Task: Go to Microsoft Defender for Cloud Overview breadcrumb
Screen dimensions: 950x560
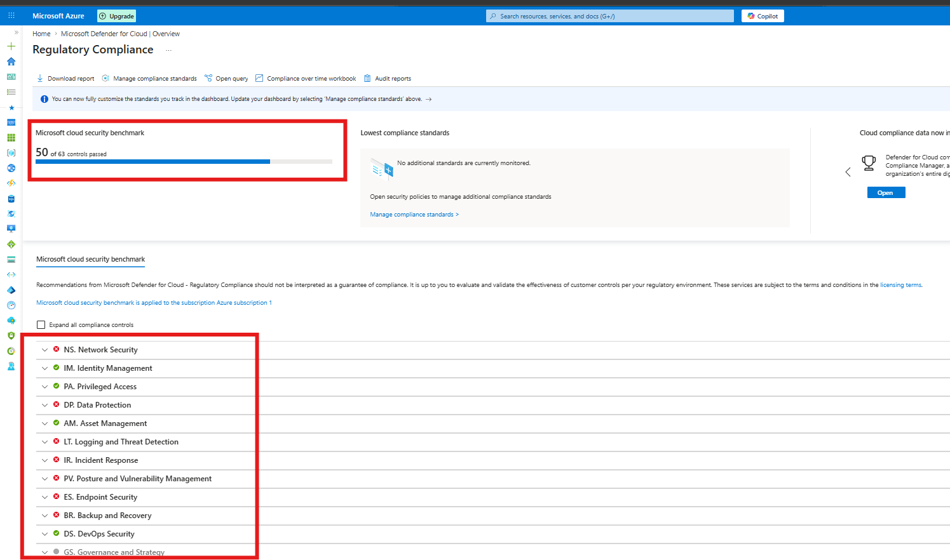Action: [120, 34]
